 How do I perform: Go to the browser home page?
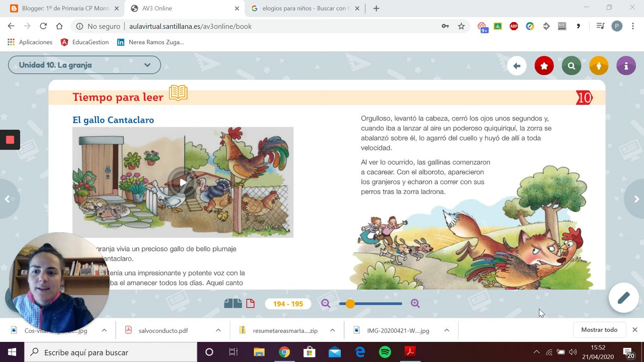59,26
